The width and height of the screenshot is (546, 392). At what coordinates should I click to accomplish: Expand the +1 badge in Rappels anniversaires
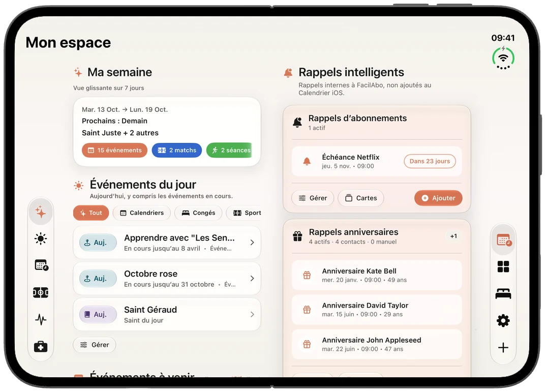(453, 236)
